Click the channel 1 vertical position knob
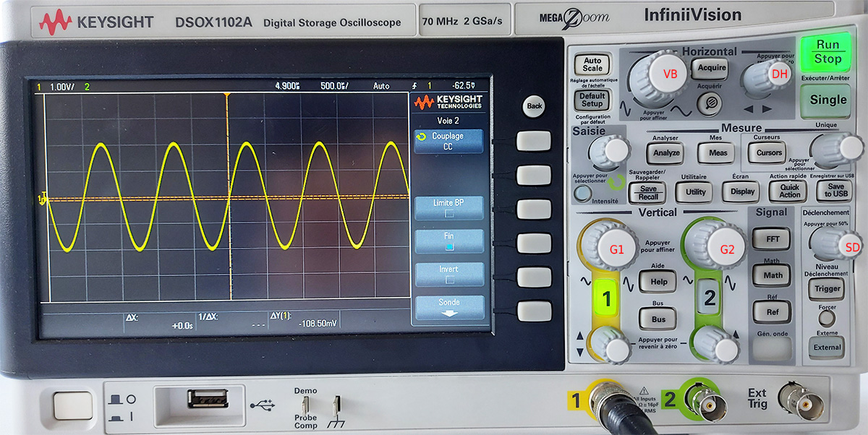Screen dimensions: 868x435 pyautogui.click(x=612, y=345)
